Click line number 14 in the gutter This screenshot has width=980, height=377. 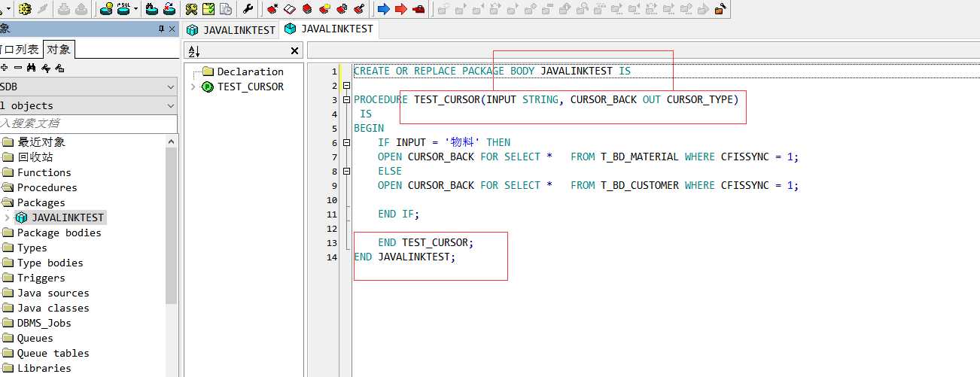(332, 257)
